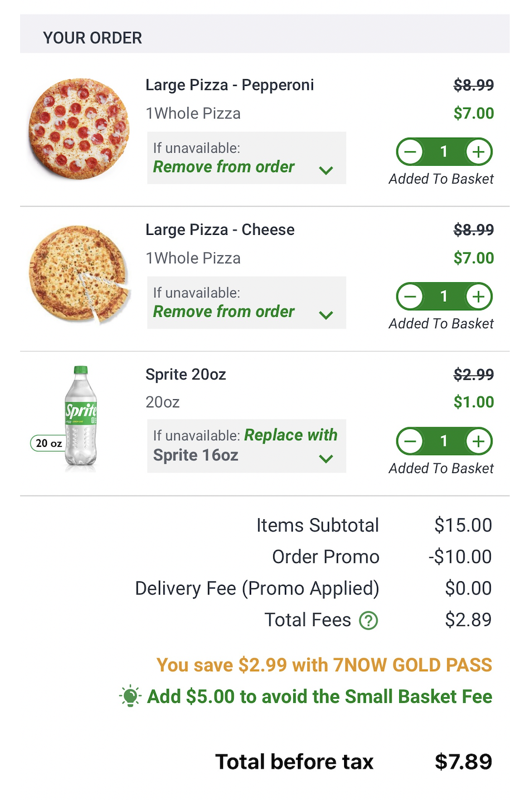Open the Large Pizza - Cheese item
The height and width of the screenshot is (800, 532).
point(220,229)
